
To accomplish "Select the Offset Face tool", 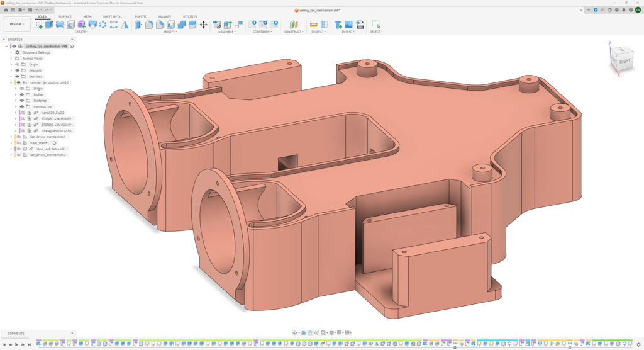I will pos(192,25).
